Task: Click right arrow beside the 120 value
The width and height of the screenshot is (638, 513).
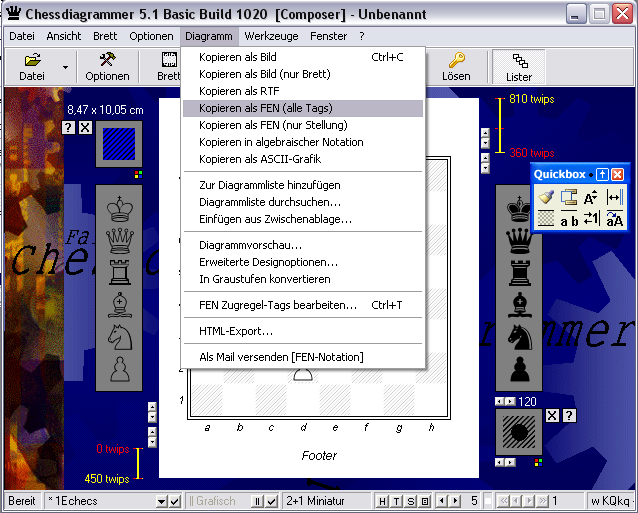Action: click(x=510, y=402)
